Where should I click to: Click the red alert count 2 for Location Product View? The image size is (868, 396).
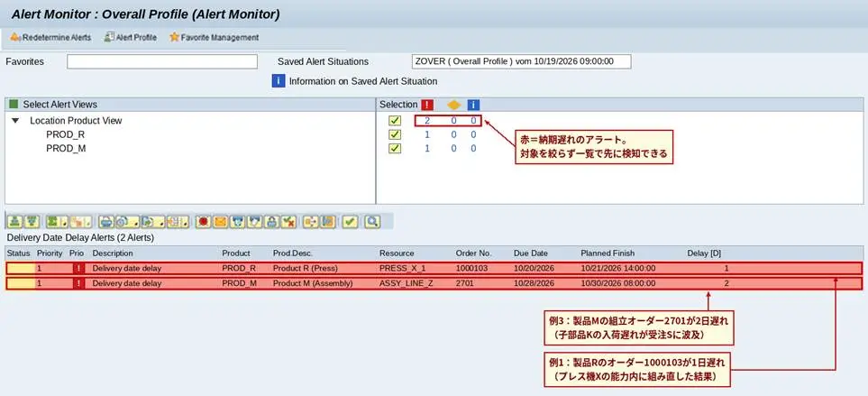pyautogui.click(x=427, y=120)
